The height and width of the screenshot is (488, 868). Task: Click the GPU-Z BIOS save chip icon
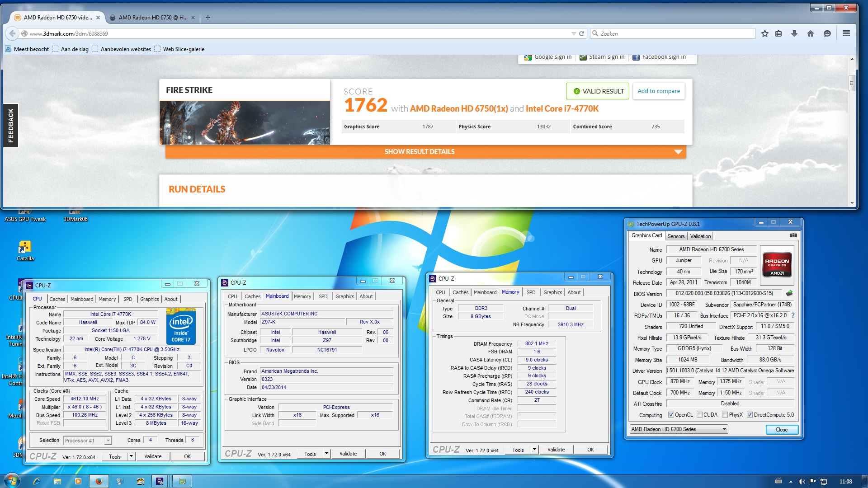click(x=789, y=293)
